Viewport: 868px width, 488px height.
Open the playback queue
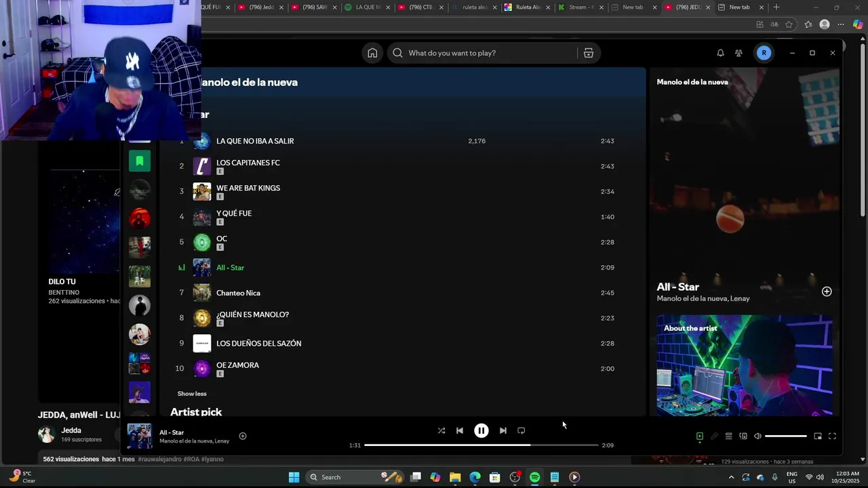(x=728, y=436)
